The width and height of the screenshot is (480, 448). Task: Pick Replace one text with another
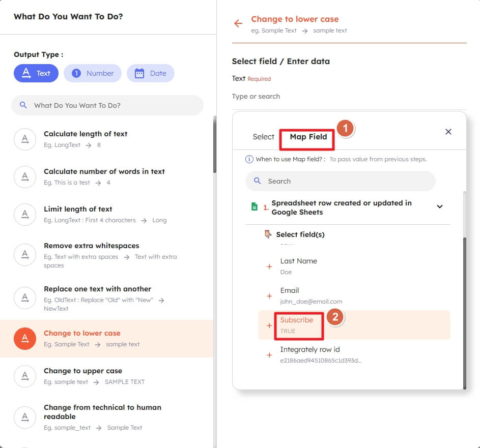(x=97, y=289)
